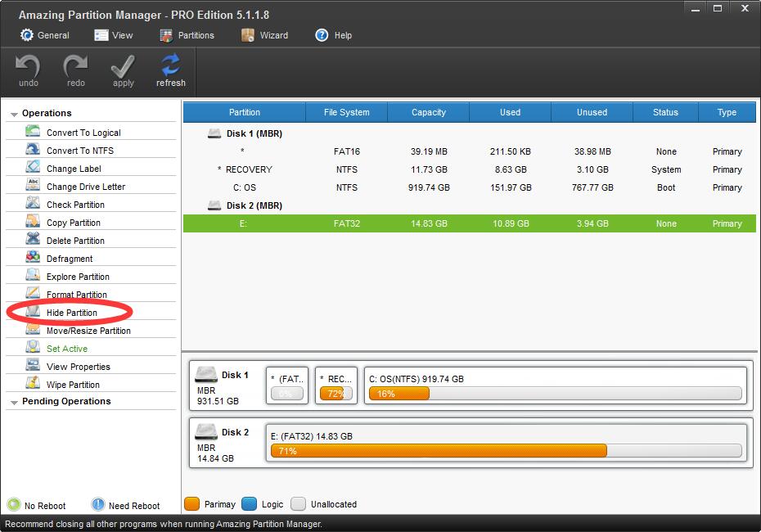Click the Convert To Logical icon
Viewport: 761px width, 532px height.
[33, 132]
